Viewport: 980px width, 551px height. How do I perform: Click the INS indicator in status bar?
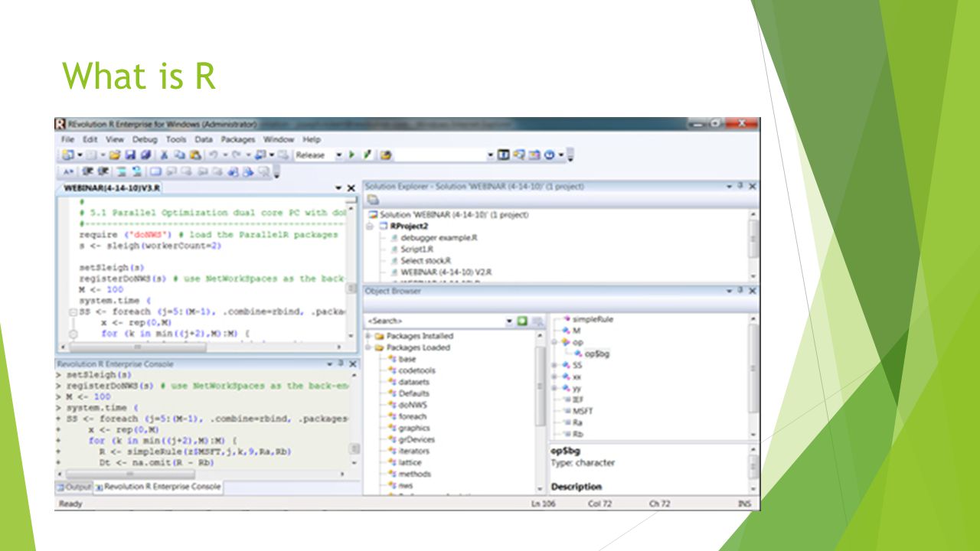(744, 504)
